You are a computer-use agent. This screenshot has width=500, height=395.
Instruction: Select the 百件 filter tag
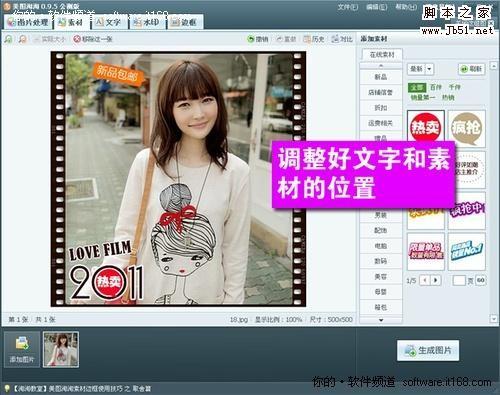click(436, 87)
